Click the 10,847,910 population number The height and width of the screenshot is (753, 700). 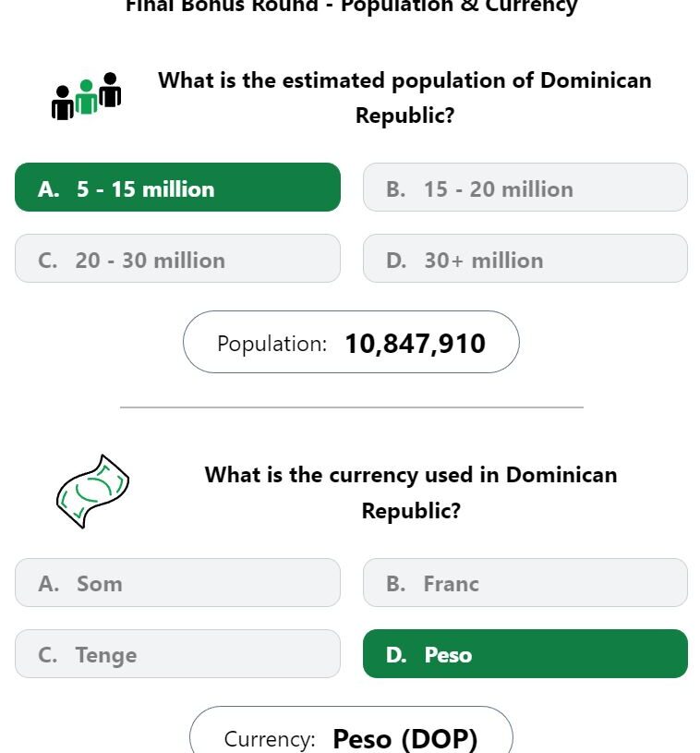pyautogui.click(x=416, y=344)
